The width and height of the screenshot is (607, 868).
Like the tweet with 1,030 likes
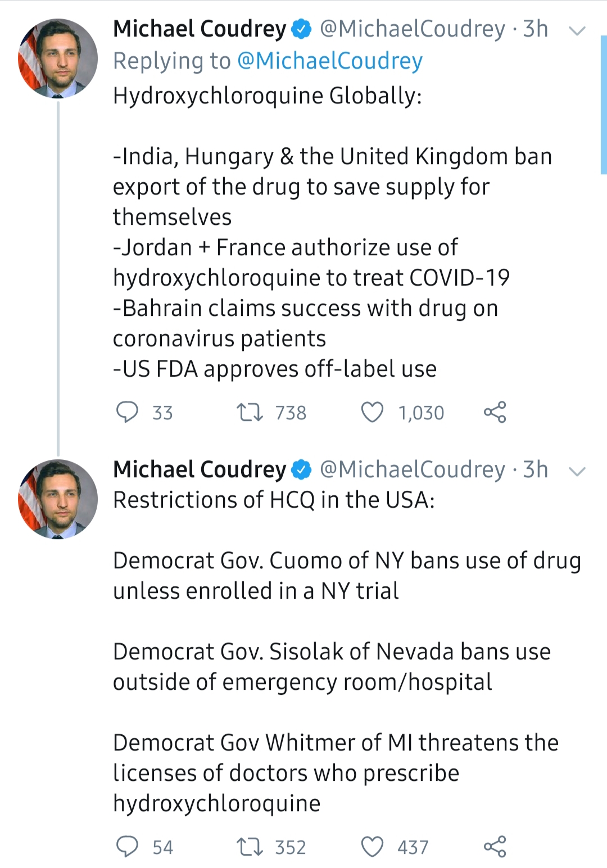[372, 412]
